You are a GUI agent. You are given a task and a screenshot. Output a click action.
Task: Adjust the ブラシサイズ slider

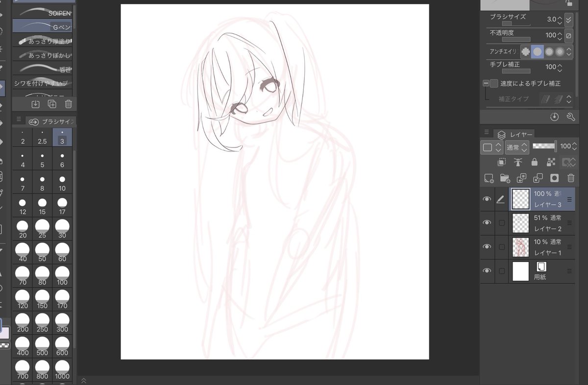coord(515,23)
